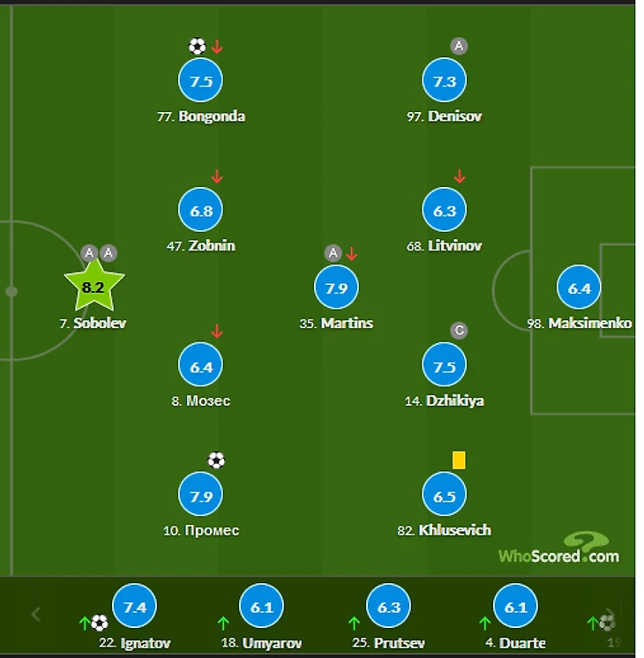
Task: Click the goal ball icon above Bongonda
Action: pyautogui.click(x=198, y=46)
